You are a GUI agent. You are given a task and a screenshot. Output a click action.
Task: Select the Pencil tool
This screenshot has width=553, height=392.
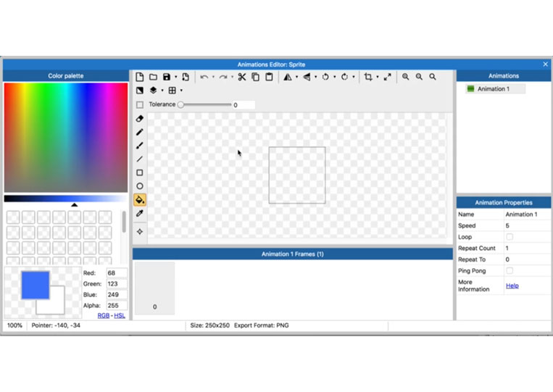140,132
